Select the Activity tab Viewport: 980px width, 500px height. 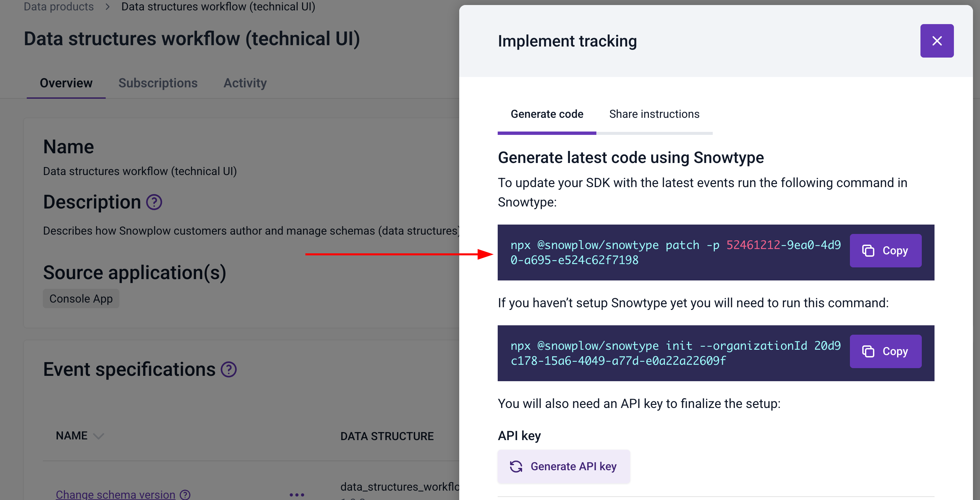(245, 83)
